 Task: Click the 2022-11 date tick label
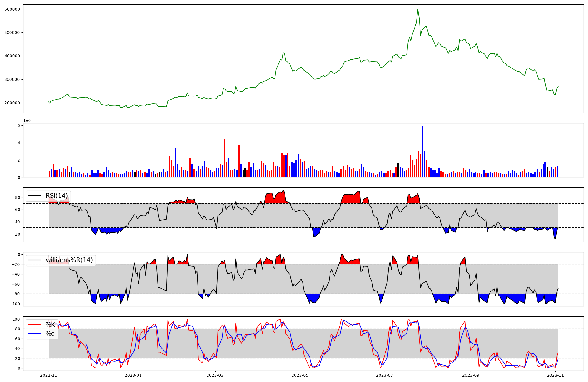(x=49, y=375)
